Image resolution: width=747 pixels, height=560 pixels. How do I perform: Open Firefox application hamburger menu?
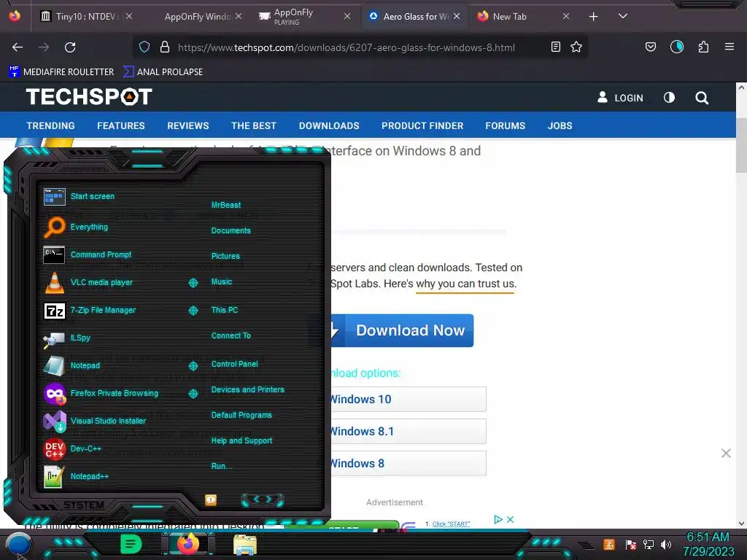point(729,47)
